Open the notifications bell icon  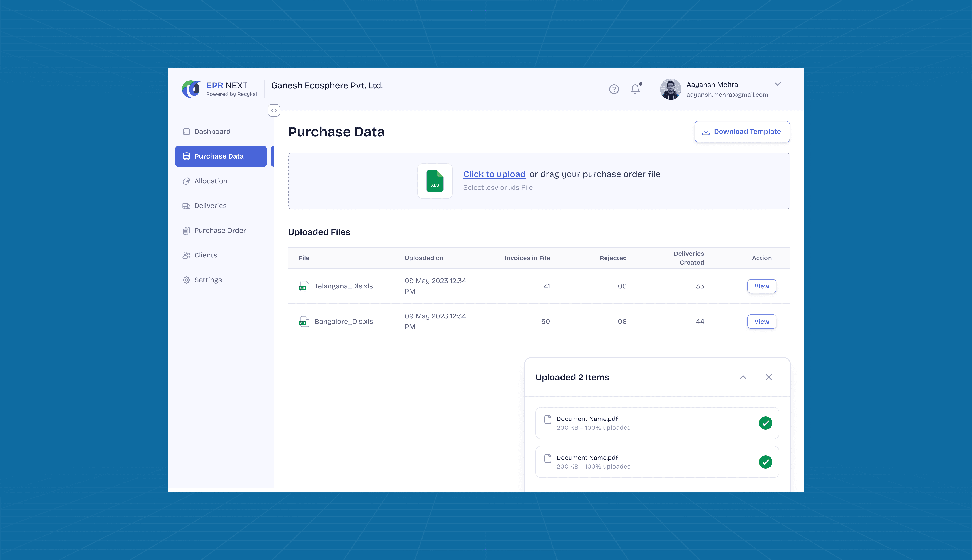[635, 89]
